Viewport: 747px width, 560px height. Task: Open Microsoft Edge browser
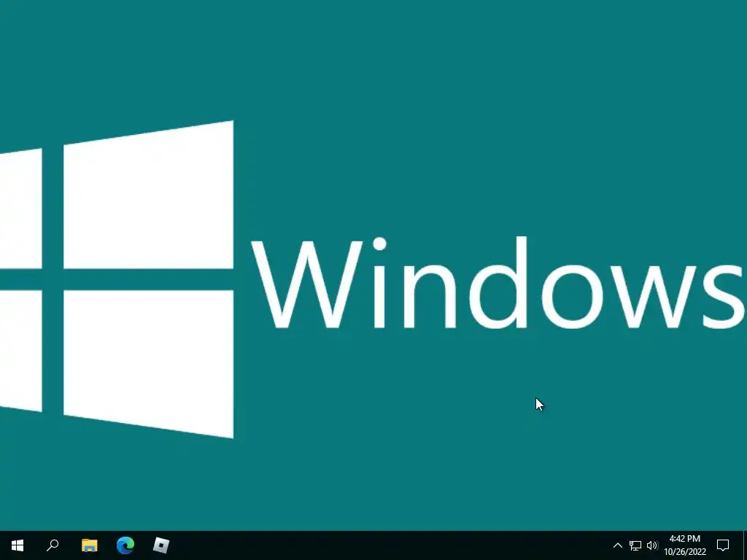pos(125,545)
